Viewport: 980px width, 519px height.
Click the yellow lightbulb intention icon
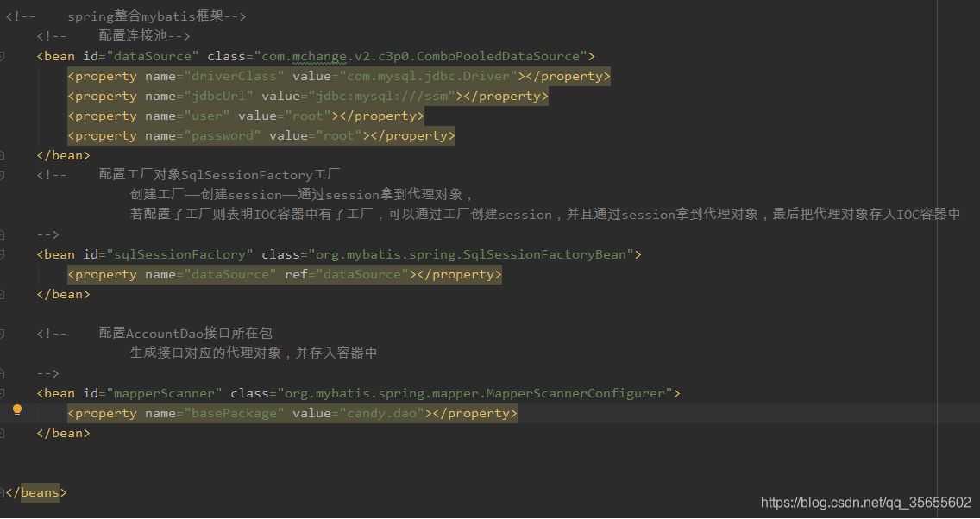tap(17, 410)
